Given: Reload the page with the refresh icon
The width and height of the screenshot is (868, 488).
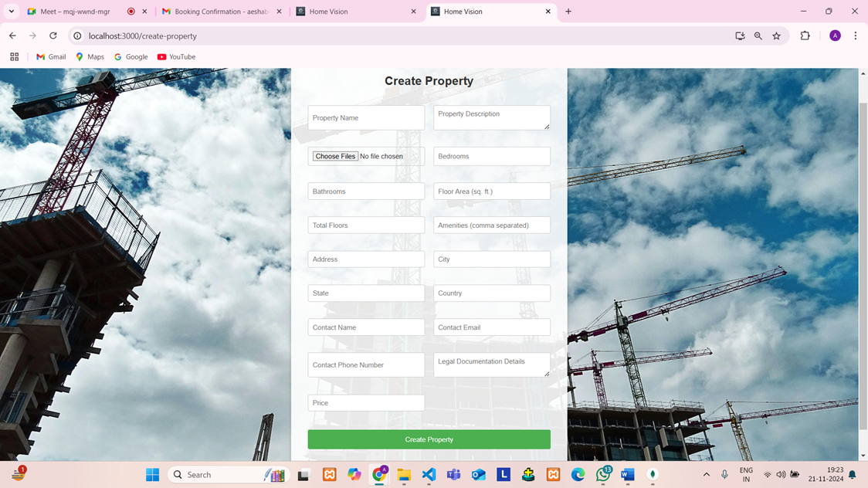Looking at the screenshot, I should pos(53,36).
